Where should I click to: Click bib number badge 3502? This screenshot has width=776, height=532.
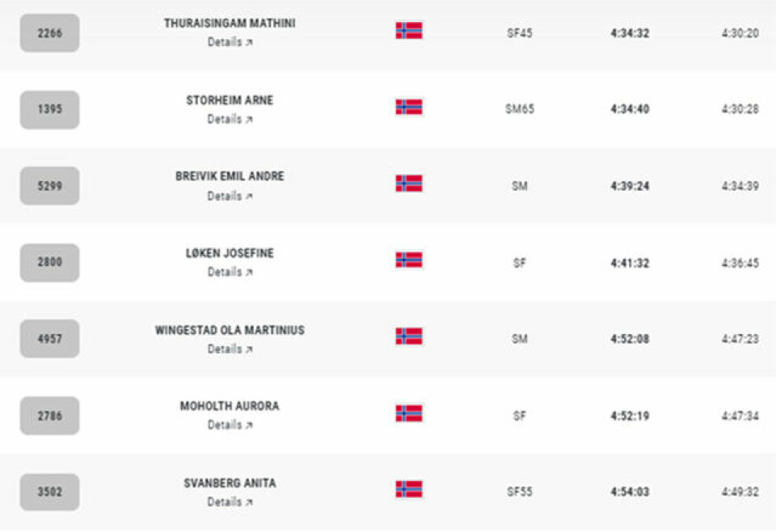click(x=49, y=492)
